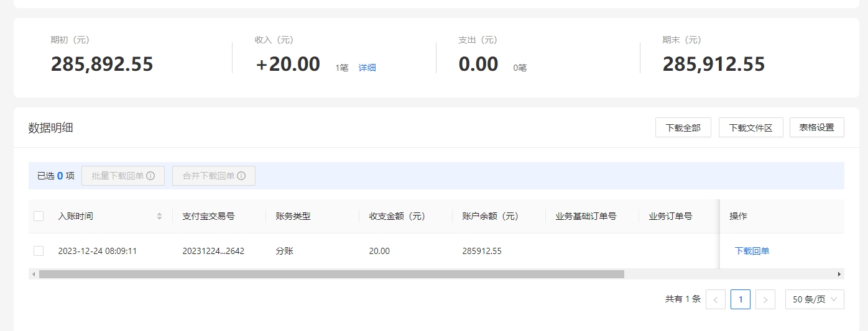
Task: Click the expenditure value 0.00
Action: click(478, 64)
